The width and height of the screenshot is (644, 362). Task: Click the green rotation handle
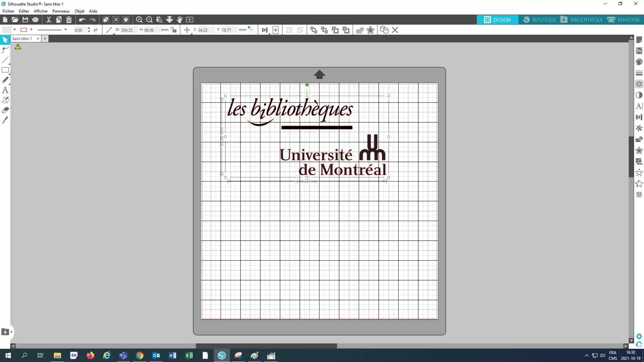point(307,85)
